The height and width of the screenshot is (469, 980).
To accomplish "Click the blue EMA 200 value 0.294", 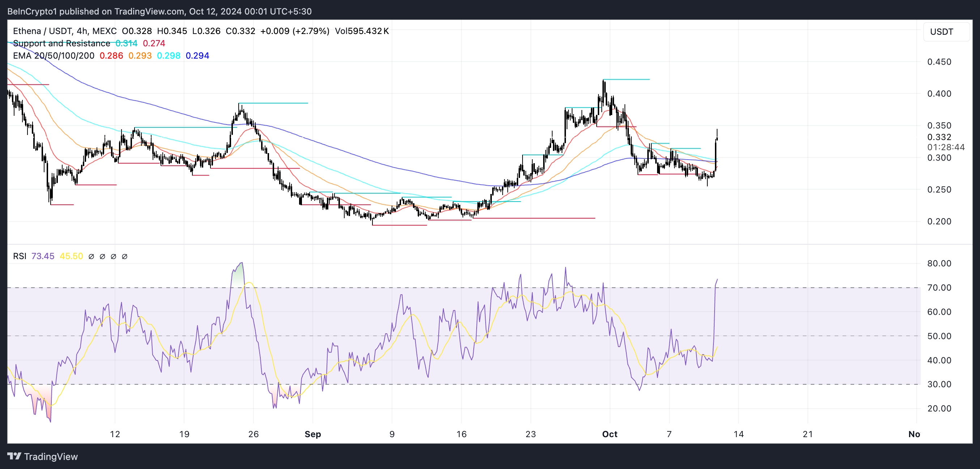I will click(x=197, y=56).
